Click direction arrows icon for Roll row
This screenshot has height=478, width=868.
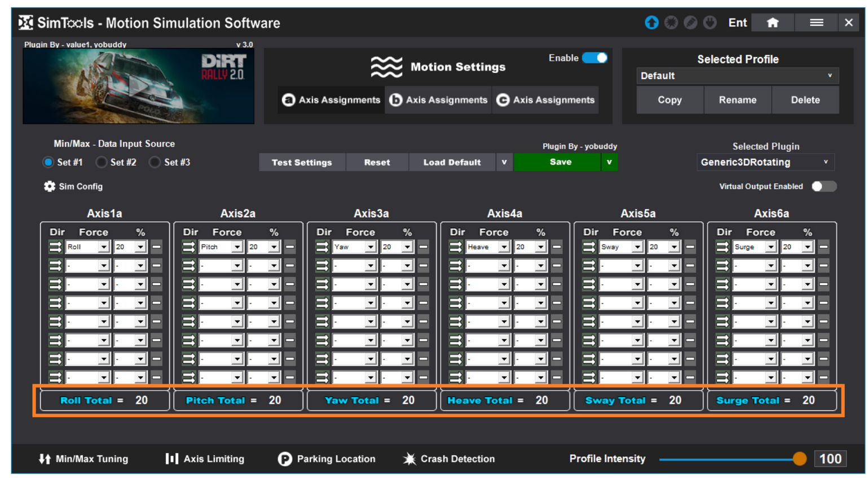pyautogui.click(x=55, y=247)
